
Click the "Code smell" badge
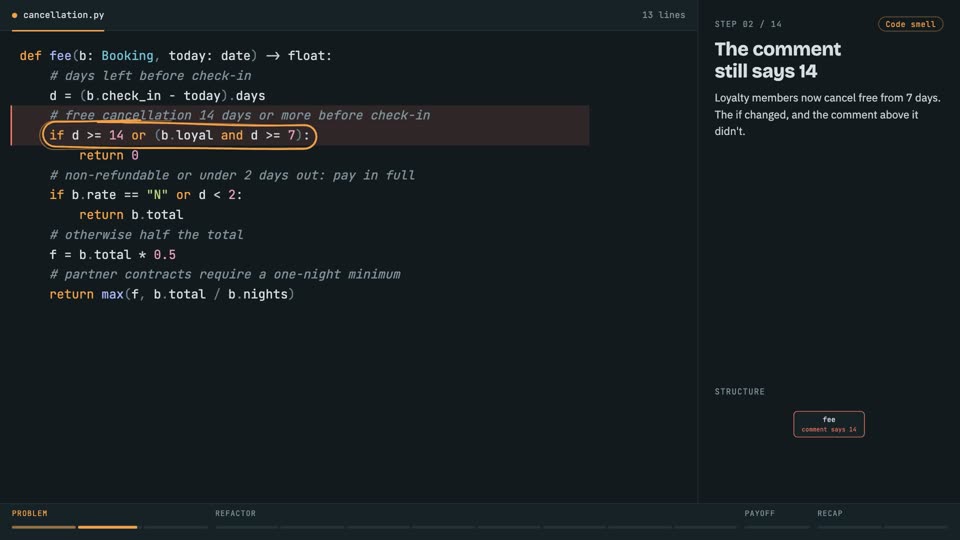[910, 24]
